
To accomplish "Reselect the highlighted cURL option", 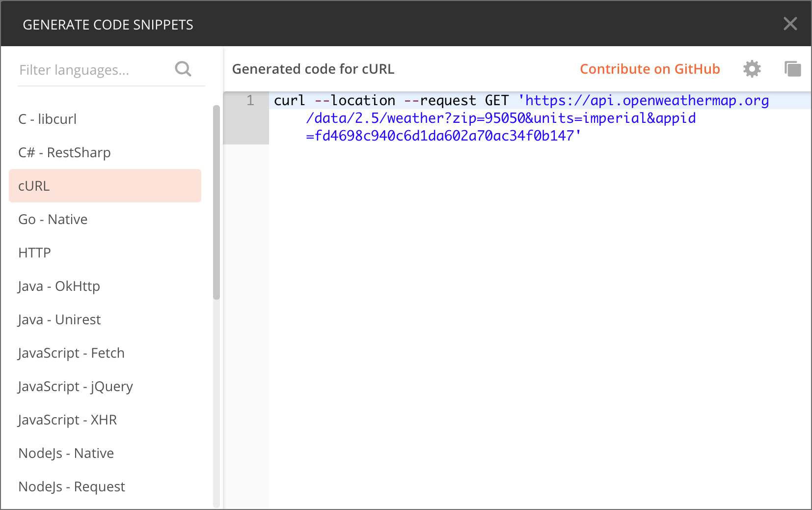I will pyautogui.click(x=34, y=186).
